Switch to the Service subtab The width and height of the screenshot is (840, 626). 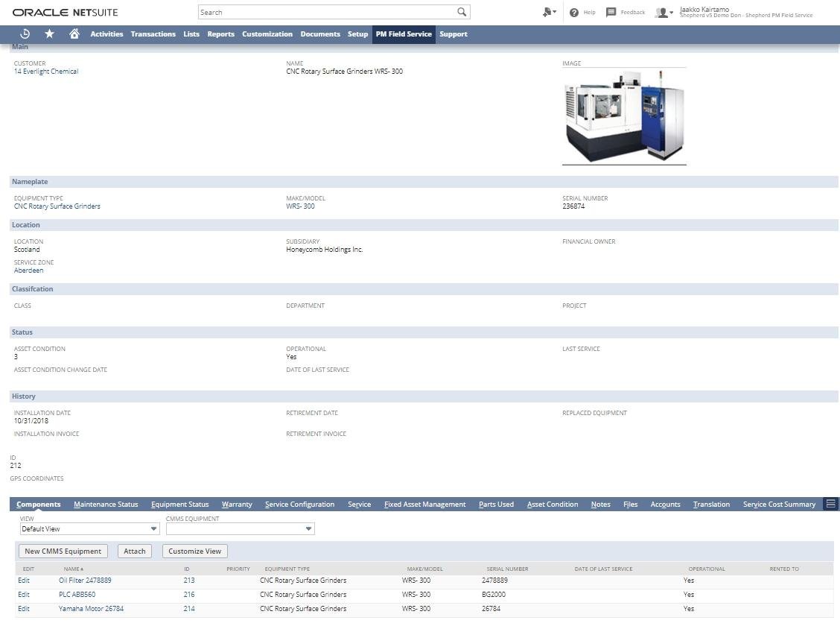tap(360, 505)
